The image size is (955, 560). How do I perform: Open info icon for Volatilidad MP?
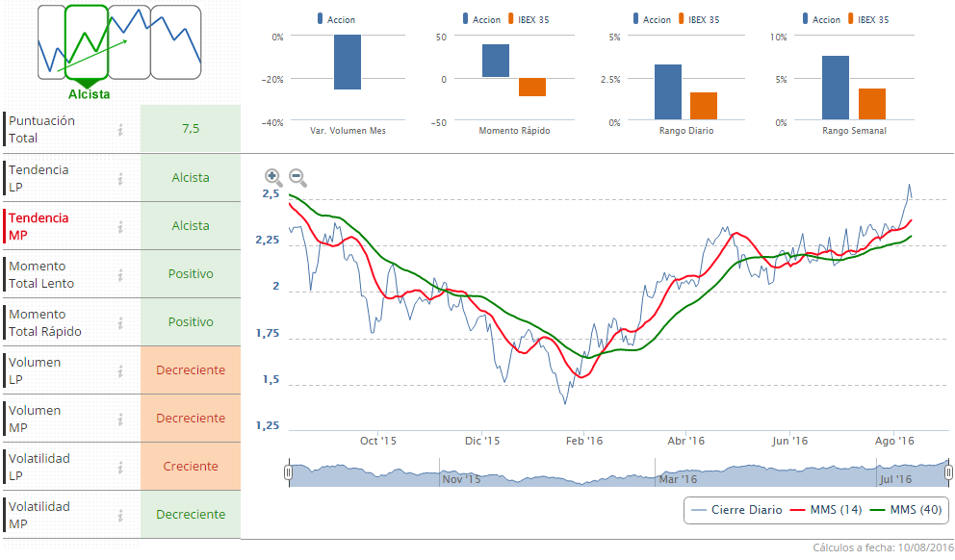click(x=120, y=515)
